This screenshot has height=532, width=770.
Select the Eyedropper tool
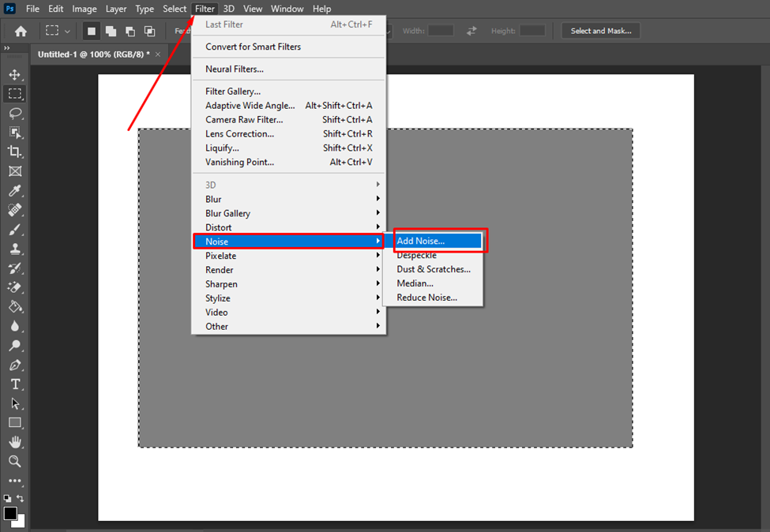click(15, 190)
